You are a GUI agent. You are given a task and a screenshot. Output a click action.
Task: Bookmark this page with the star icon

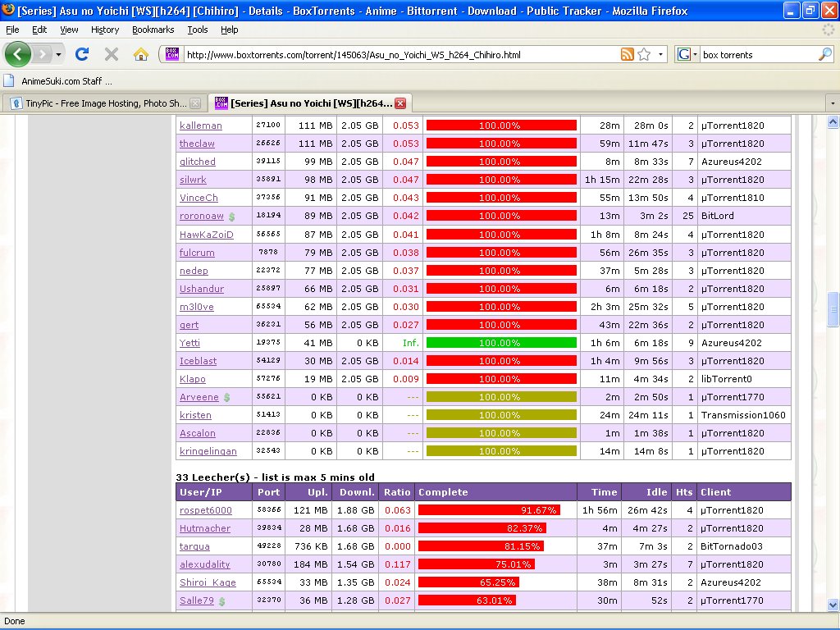click(644, 55)
